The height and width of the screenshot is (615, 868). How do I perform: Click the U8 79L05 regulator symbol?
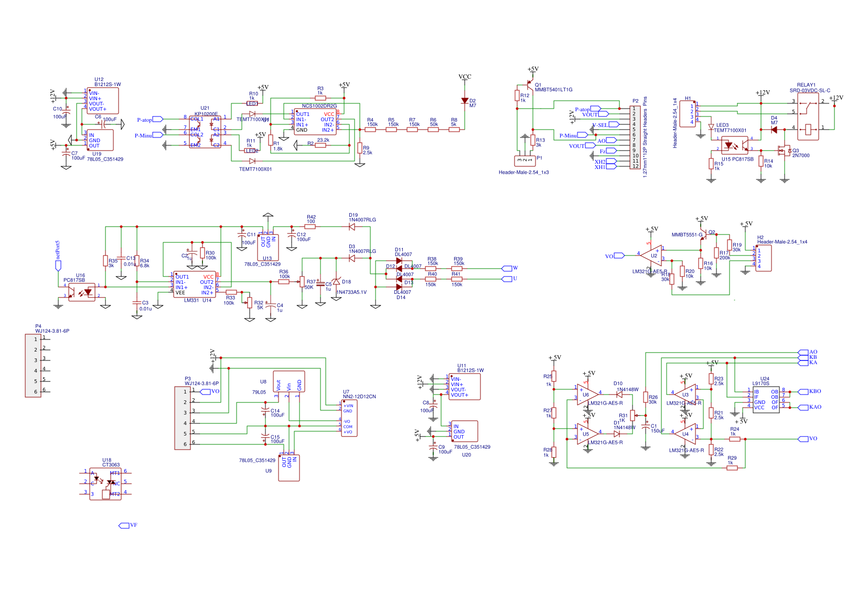click(289, 381)
